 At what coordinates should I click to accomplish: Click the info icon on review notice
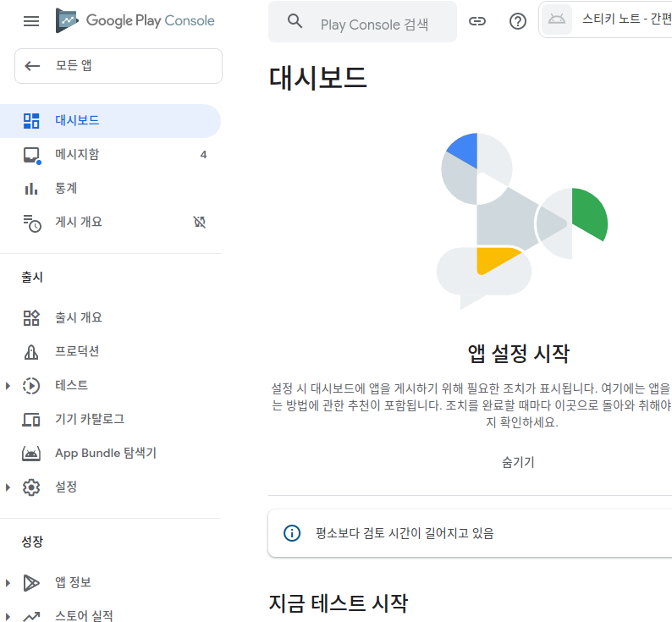click(292, 533)
